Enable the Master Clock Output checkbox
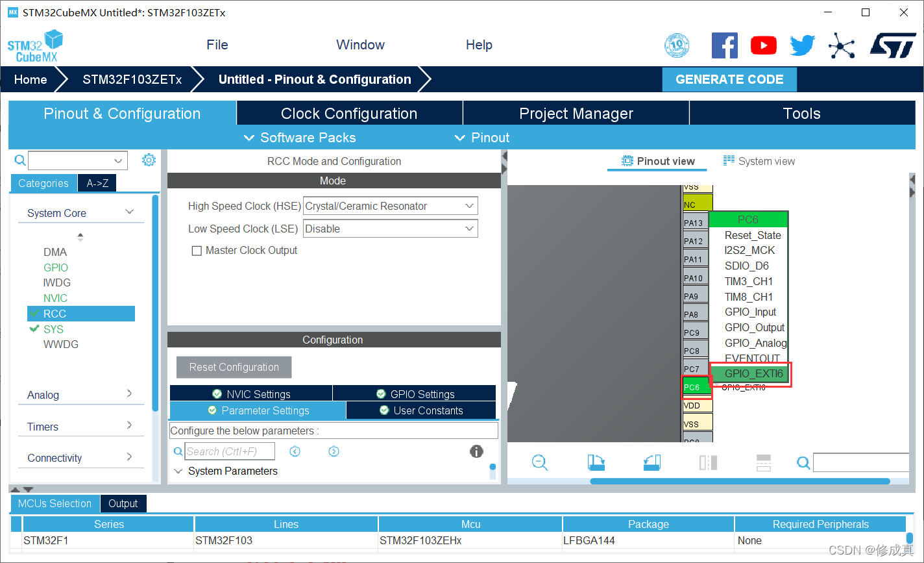This screenshot has width=924, height=563. [x=197, y=251]
